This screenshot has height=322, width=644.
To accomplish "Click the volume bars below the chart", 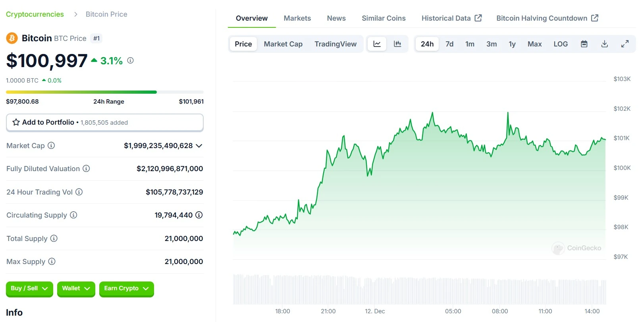I will click(x=419, y=290).
